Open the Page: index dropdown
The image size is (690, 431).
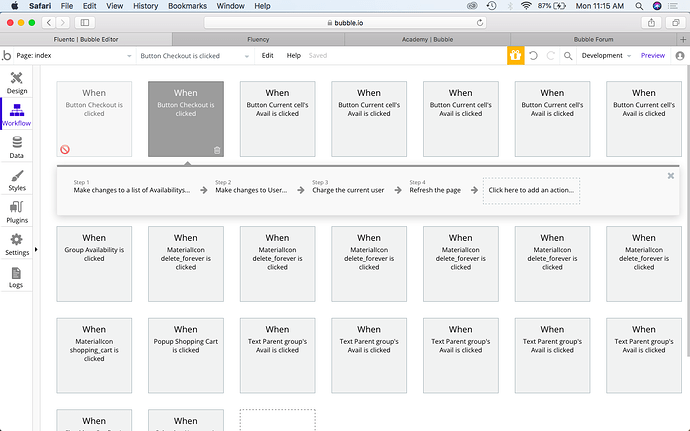[73, 56]
